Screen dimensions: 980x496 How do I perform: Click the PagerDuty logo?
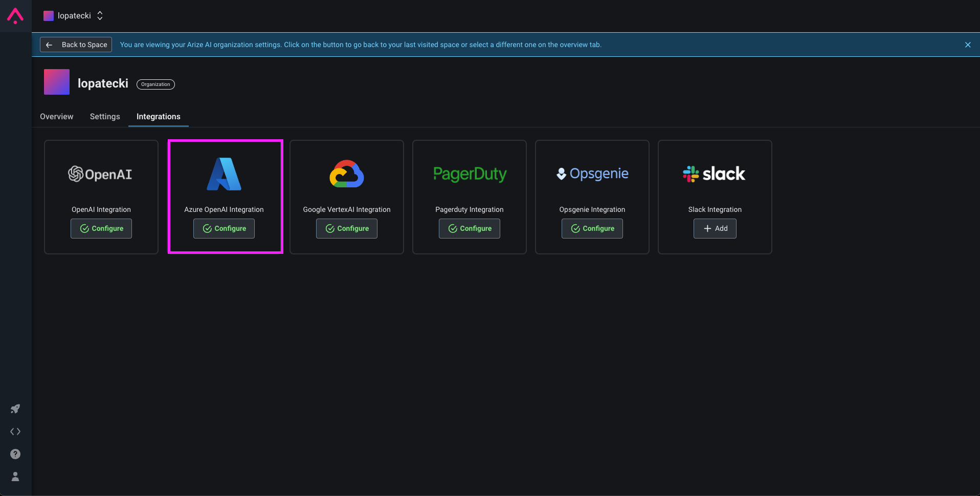click(x=470, y=174)
